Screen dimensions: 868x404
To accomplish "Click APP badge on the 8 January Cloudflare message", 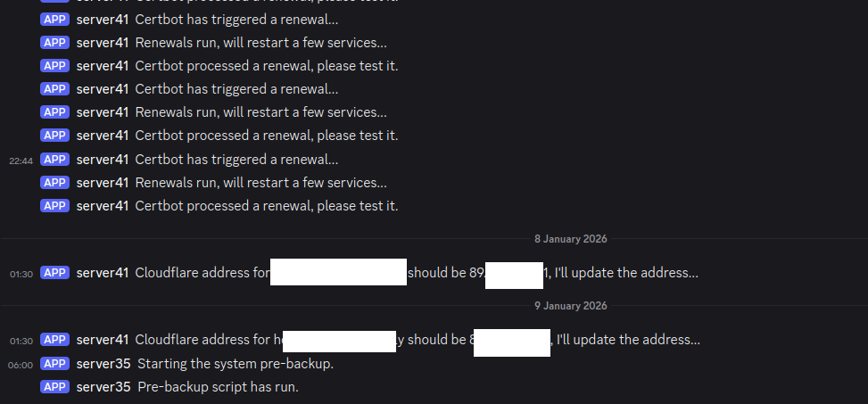I will [x=54, y=273].
